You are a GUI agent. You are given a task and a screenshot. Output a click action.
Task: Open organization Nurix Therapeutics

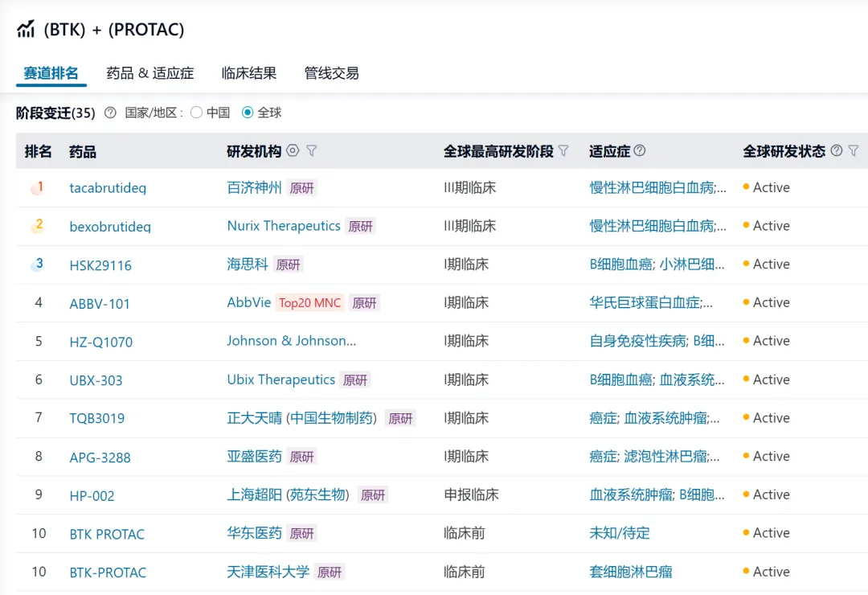284,225
